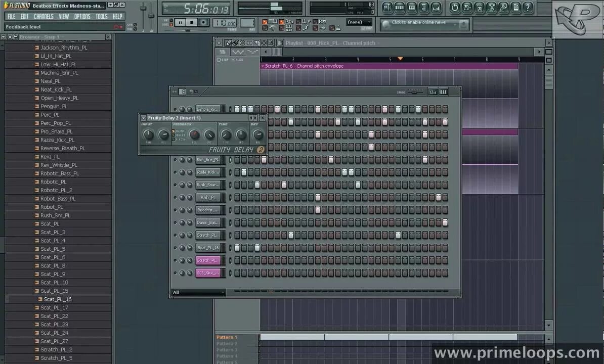604x364 pixels.
Task: Open the FILE menu
Action: tap(12, 17)
